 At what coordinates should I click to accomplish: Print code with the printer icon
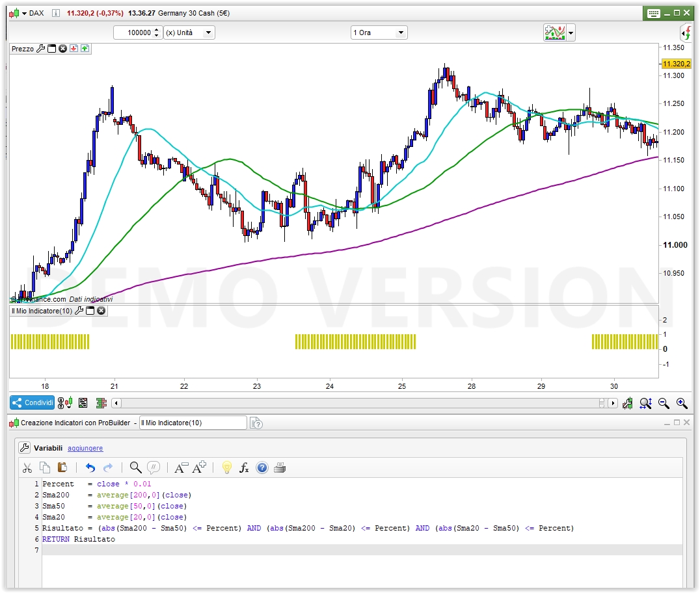pos(280,468)
